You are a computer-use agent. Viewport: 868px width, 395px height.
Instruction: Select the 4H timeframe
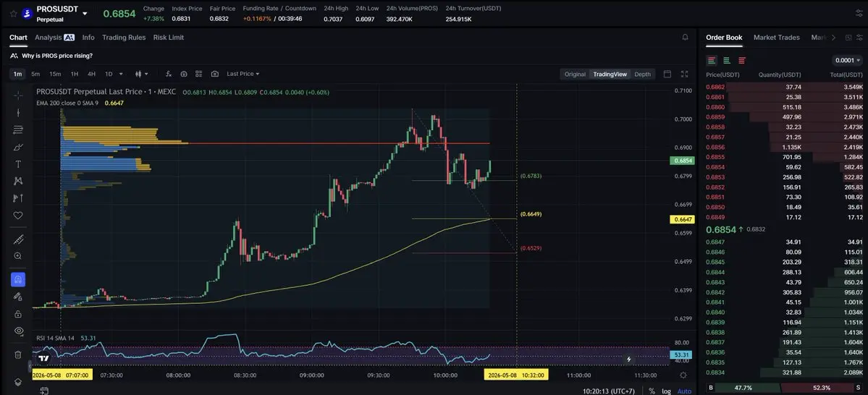91,74
